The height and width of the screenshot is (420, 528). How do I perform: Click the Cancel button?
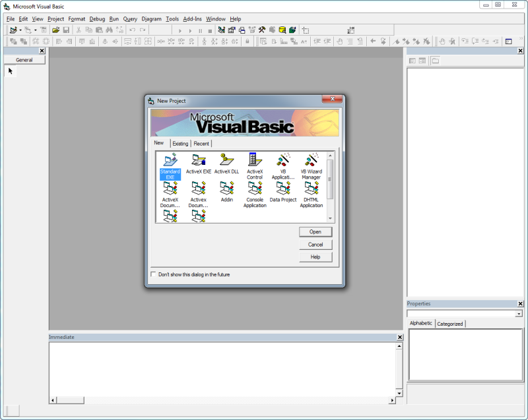[315, 244]
